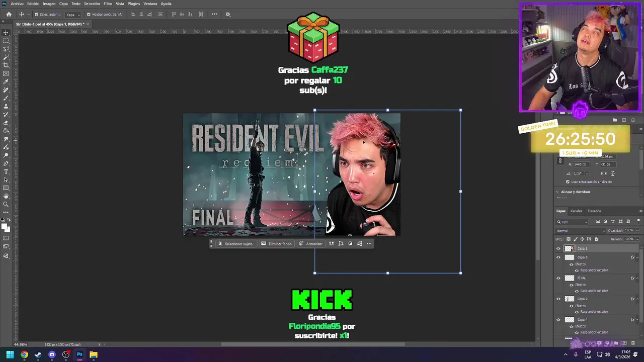Viewport: 644px width, 362px height.
Task: Open Filtro menu
Action: pyautogui.click(x=108, y=4)
